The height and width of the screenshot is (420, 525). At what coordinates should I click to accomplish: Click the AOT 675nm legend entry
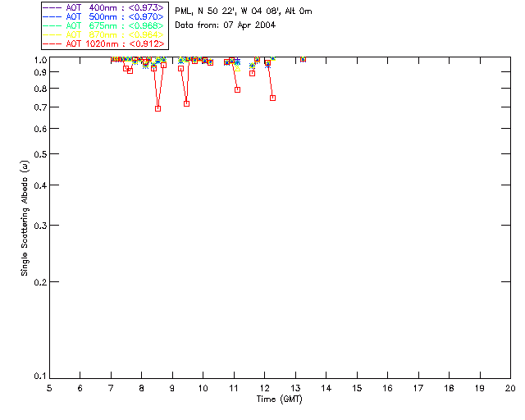pyautogui.click(x=103, y=25)
